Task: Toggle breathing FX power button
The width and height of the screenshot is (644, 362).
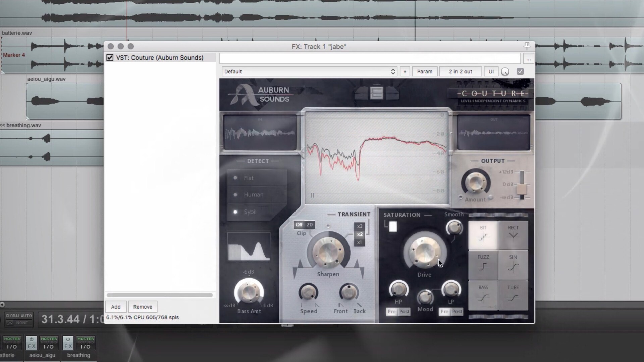Action: [x=68, y=339]
